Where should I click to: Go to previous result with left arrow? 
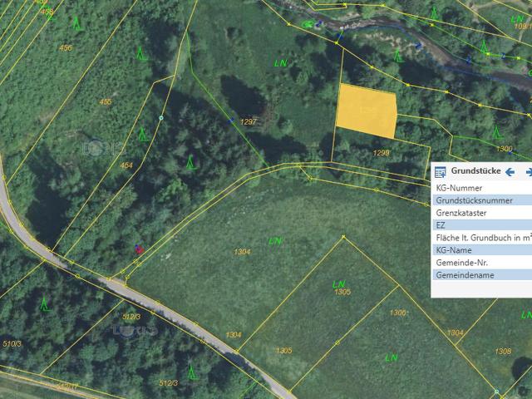click(x=510, y=172)
